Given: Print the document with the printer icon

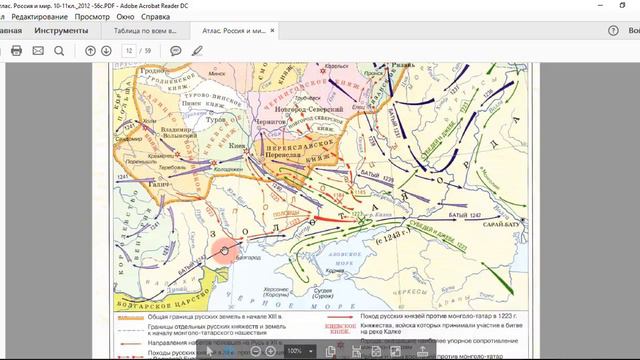Looking at the screenshot, I should (16, 51).
